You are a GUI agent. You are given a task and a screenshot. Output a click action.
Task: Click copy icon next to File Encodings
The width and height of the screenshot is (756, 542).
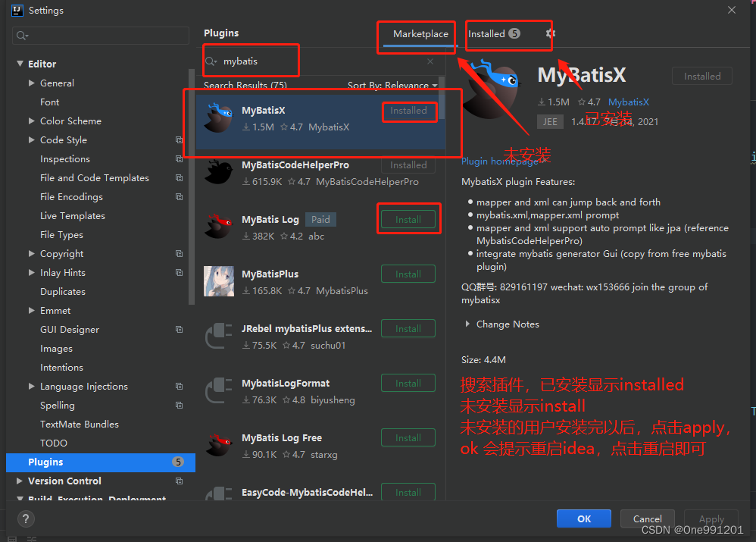click(179, 197)
